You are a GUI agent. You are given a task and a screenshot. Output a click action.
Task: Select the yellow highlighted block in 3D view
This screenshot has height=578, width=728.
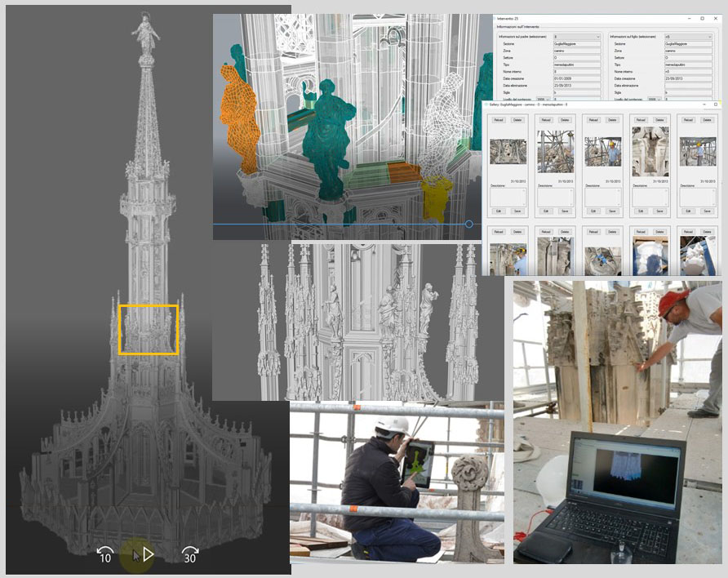point(437,198)
